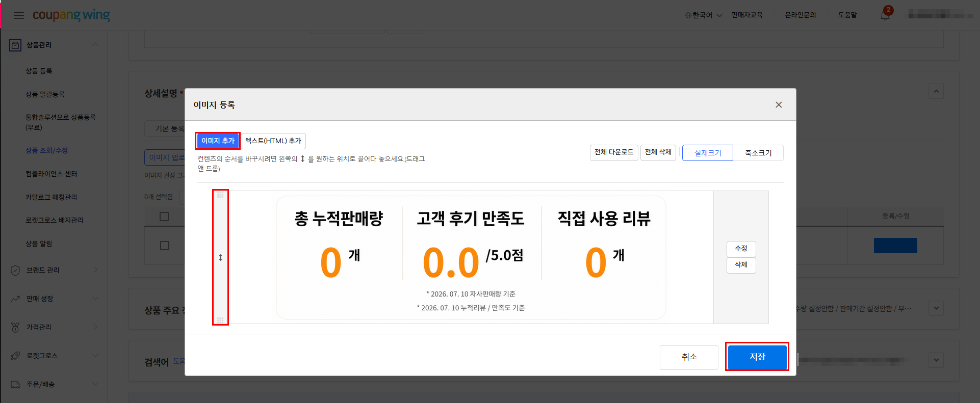The height and width of the screenshot is (403, 980).
Task: Expand 브랜드 관리 chevron
Action: [x=95, y=270]
